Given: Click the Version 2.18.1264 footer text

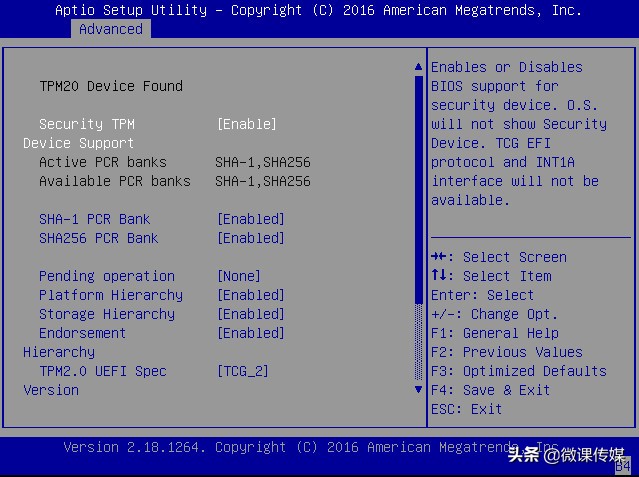Looking at the screenshot, I should 134,447.
